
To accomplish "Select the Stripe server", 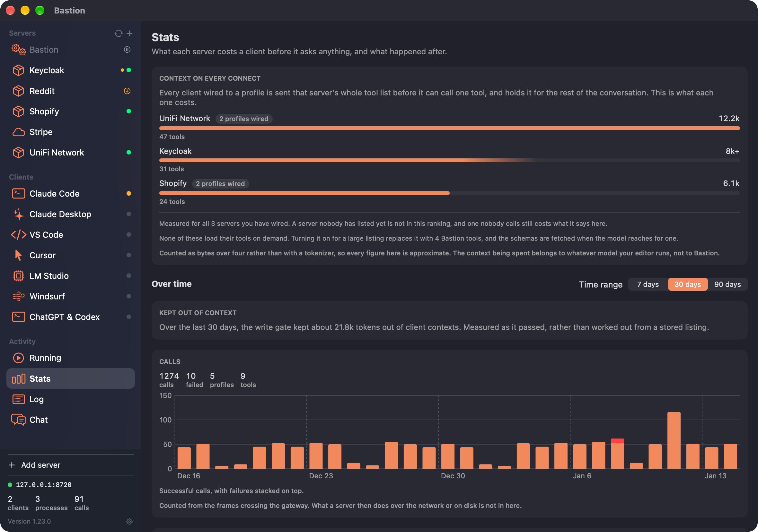I will pos(71,132).
